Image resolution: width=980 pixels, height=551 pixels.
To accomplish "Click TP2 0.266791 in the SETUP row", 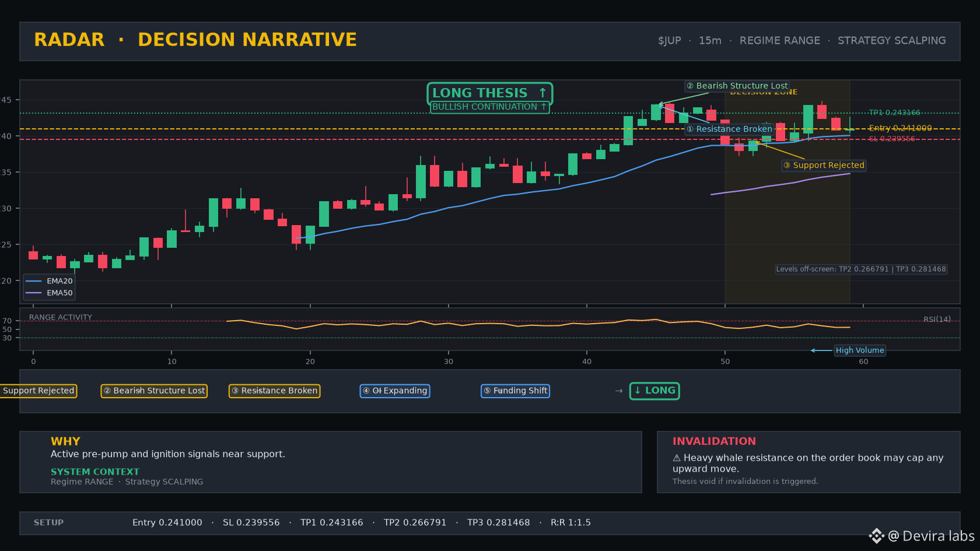I will (415, 522).
